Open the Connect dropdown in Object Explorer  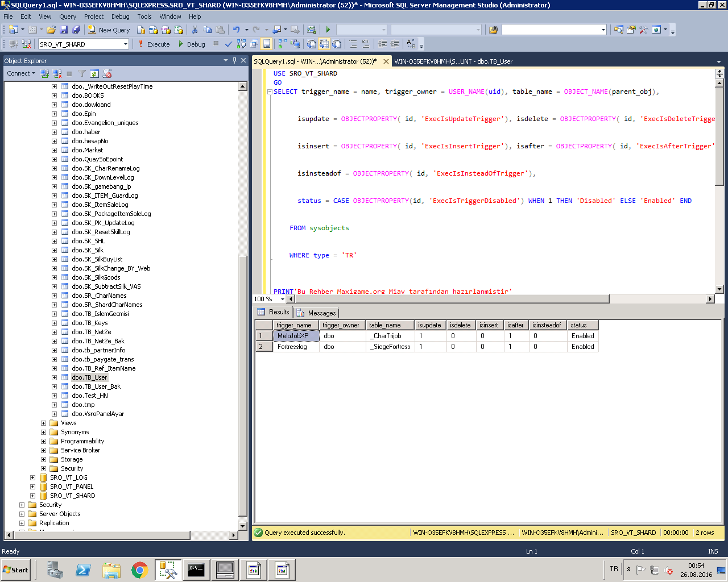point(34,73)
